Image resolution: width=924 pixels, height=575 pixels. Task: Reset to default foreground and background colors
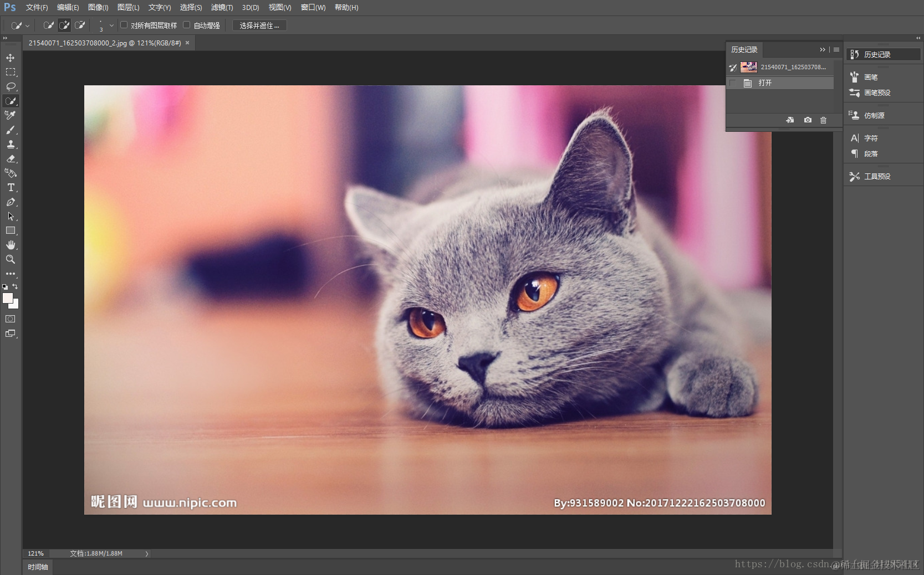click(5, 287)
